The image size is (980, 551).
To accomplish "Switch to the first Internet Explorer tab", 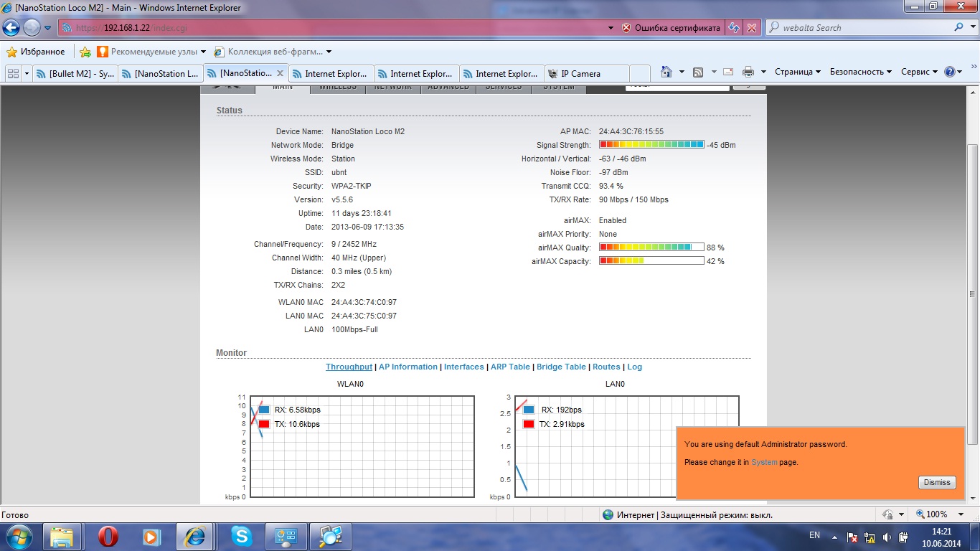I will [x=331, y=73].
